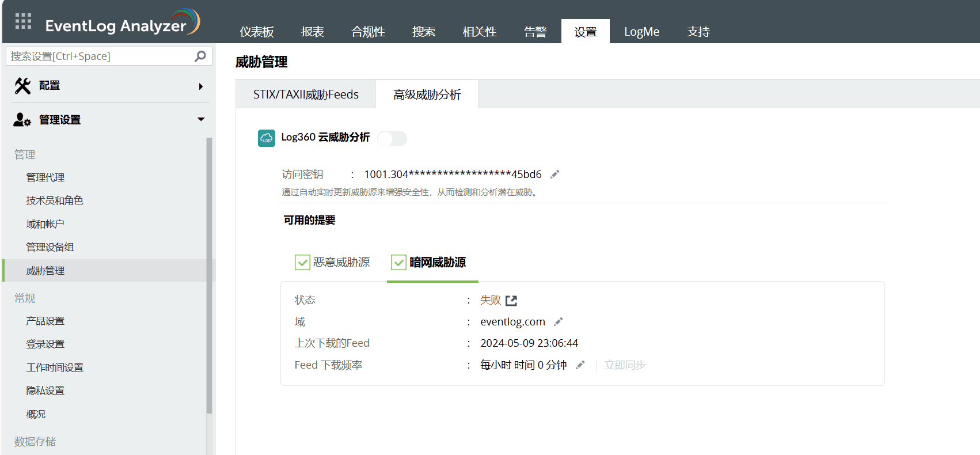This screenshot has width=980, height=455.
Task: Open the 仪表板 menu tab
Action: point(257,32)
